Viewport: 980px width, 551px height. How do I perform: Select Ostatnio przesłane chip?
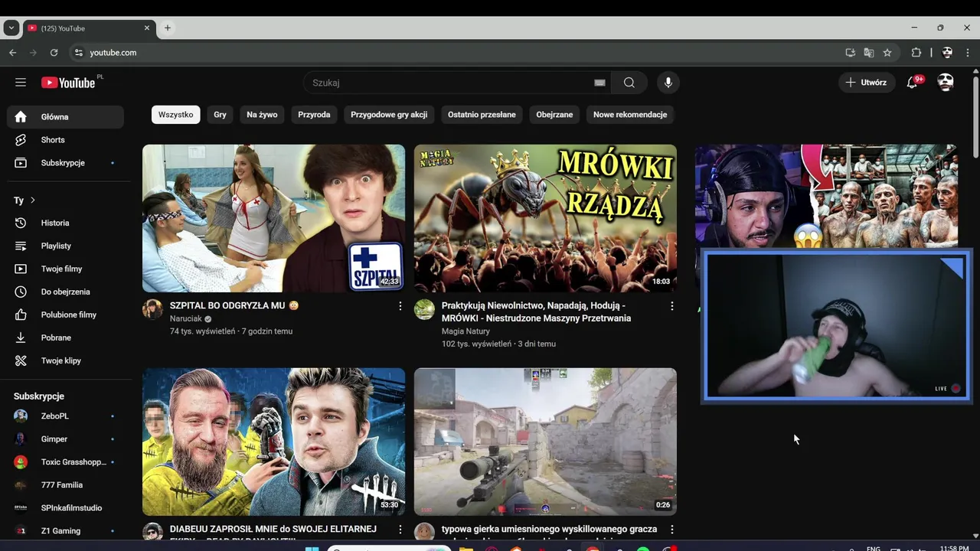tap(482, 115)
